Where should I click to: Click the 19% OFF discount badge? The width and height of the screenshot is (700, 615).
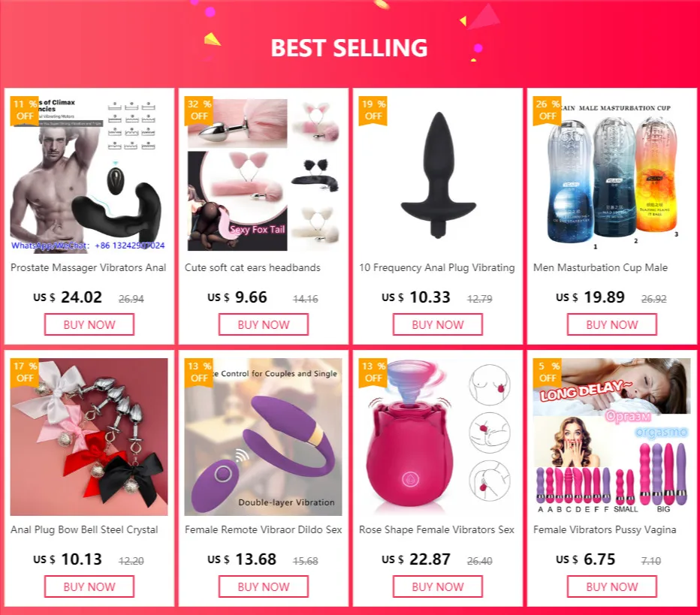[x=373, y=110]
